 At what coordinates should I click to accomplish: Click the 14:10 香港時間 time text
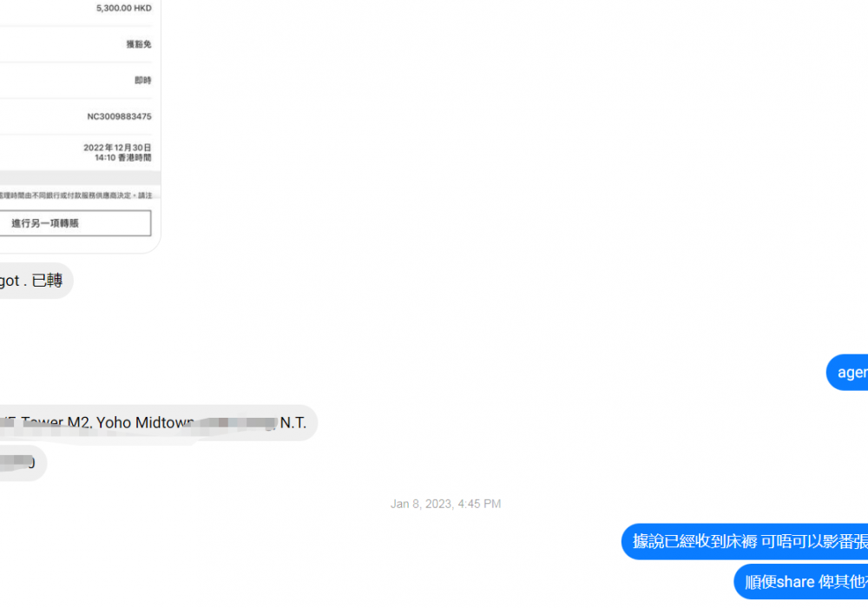(123, 158)
